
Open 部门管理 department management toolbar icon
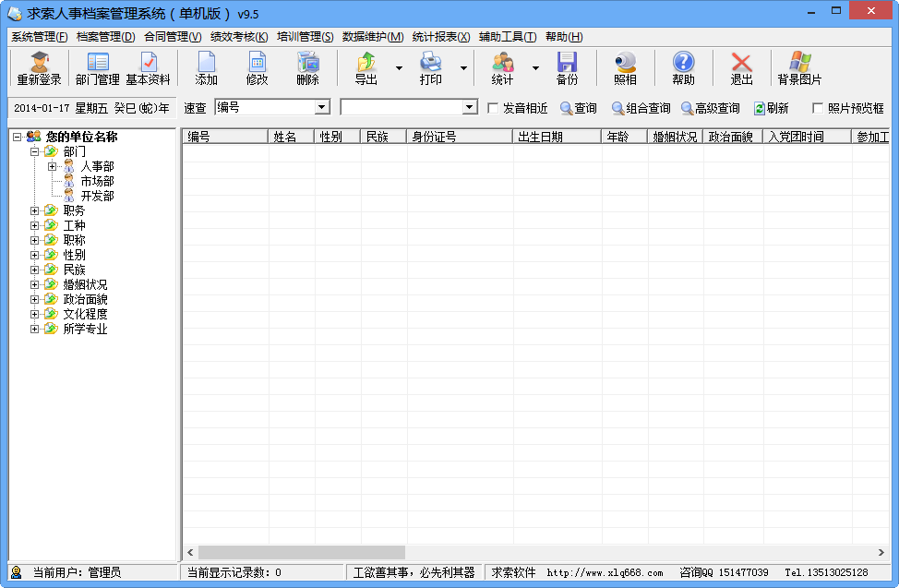(x=98, y=68)
